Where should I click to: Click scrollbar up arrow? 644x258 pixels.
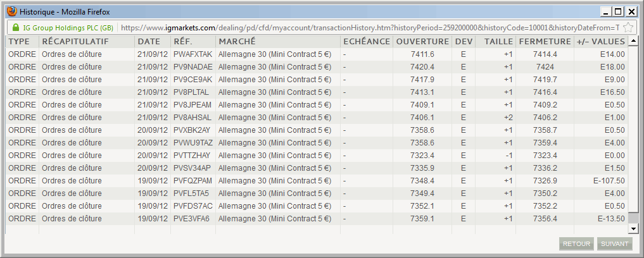(633, 40)
